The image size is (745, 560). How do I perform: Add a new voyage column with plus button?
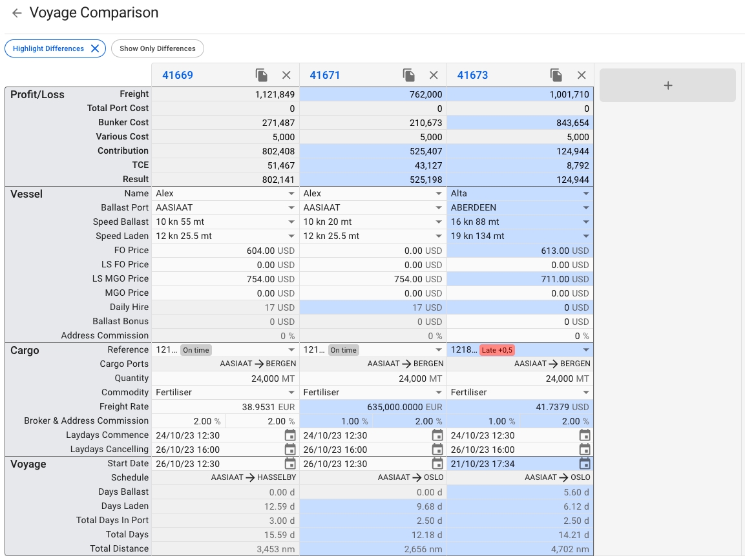point(667,85)
